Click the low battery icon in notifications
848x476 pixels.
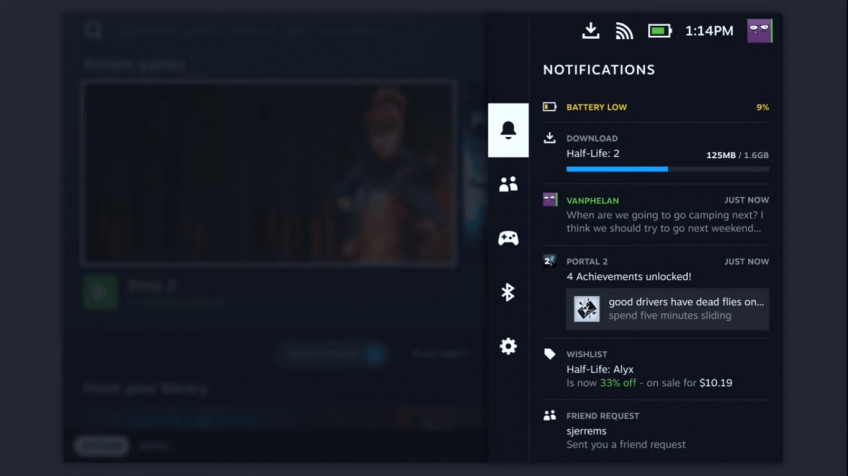point(549,107)
